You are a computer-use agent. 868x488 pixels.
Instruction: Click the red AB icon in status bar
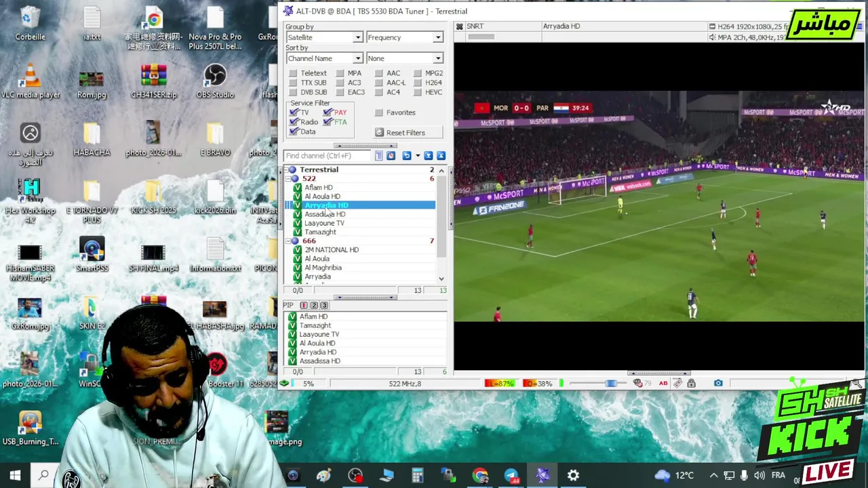pyautogui.click(x=663, y=384)
